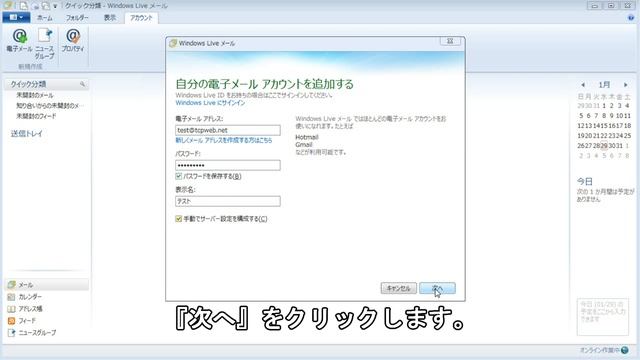Open the 送信トレイ folder

click(x=27, y=133)
